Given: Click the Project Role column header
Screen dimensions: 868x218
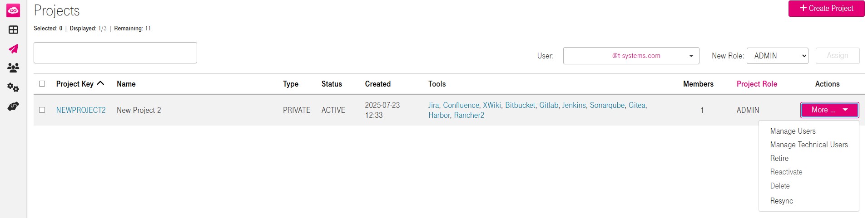Looking at the screenshot, I should [757, 84].
